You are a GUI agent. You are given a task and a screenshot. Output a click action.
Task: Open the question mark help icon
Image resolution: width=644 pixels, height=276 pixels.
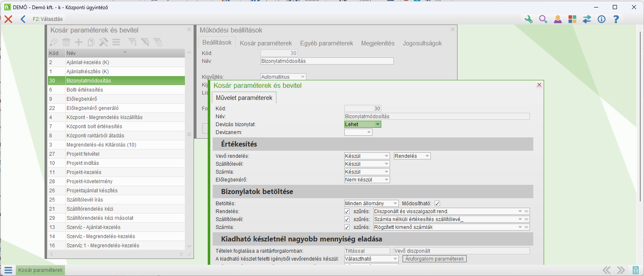616,19
